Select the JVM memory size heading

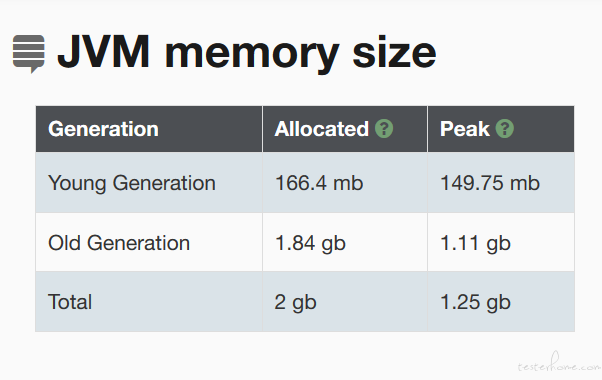246,53
